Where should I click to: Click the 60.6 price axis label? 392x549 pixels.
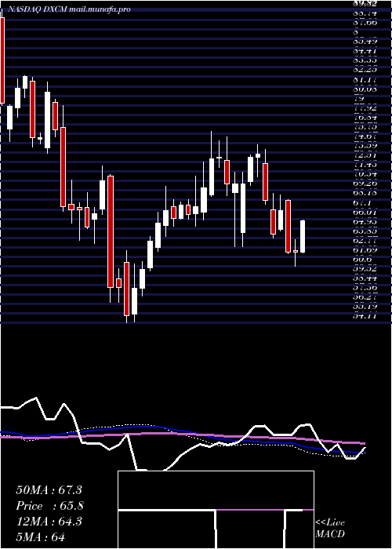pos(362,259)
